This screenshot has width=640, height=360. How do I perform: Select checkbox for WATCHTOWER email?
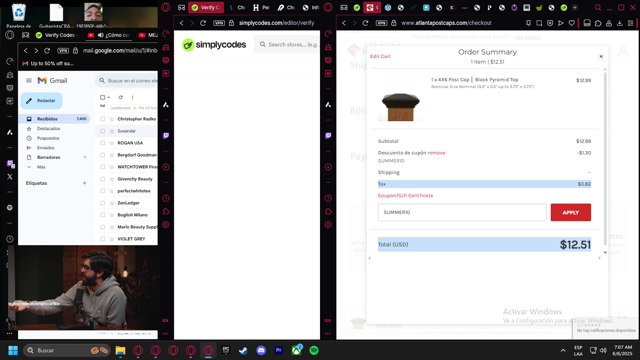102,167
